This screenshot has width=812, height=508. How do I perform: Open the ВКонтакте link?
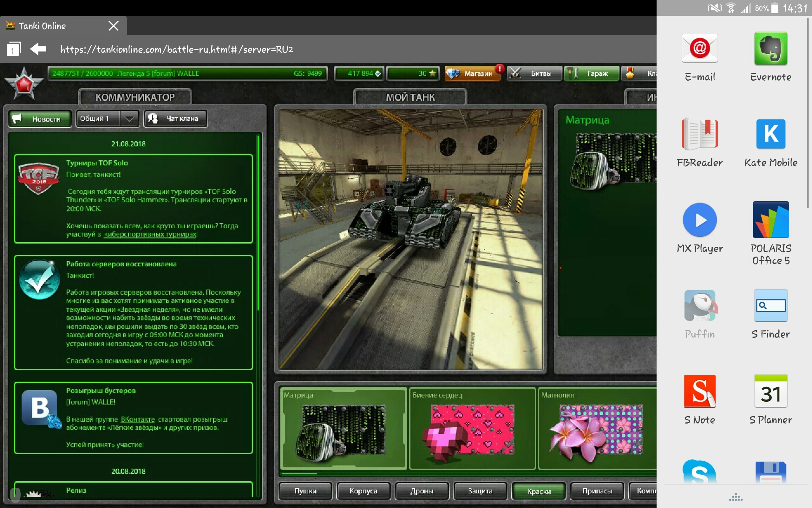138,419
